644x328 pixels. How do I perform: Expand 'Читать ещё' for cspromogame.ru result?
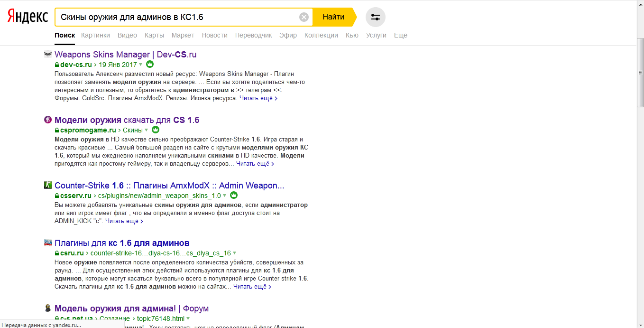tap(255, 164)
